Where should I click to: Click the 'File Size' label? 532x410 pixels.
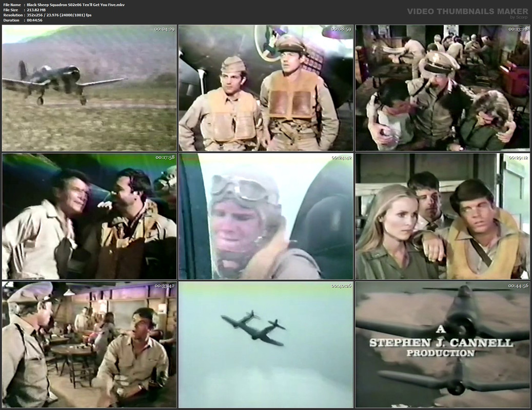point(11,10)
